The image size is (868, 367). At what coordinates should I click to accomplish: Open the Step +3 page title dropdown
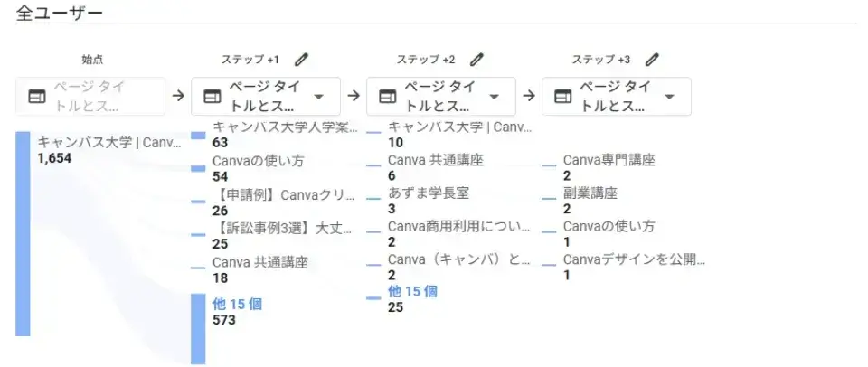click(617, 97)
